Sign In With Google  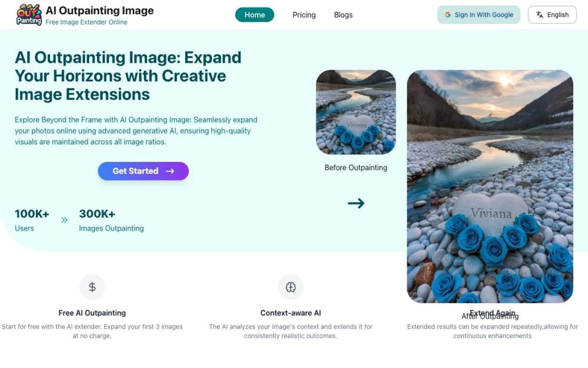click(x=479, y=15)
